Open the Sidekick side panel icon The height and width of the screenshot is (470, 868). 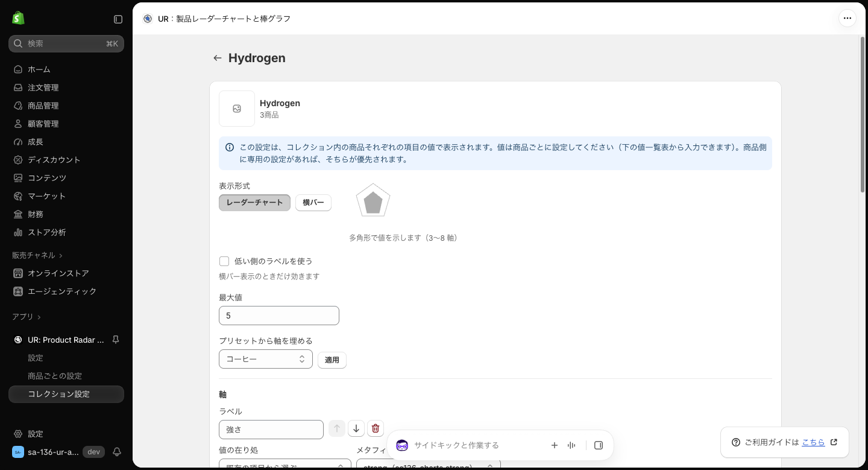[x=599, y=445]
